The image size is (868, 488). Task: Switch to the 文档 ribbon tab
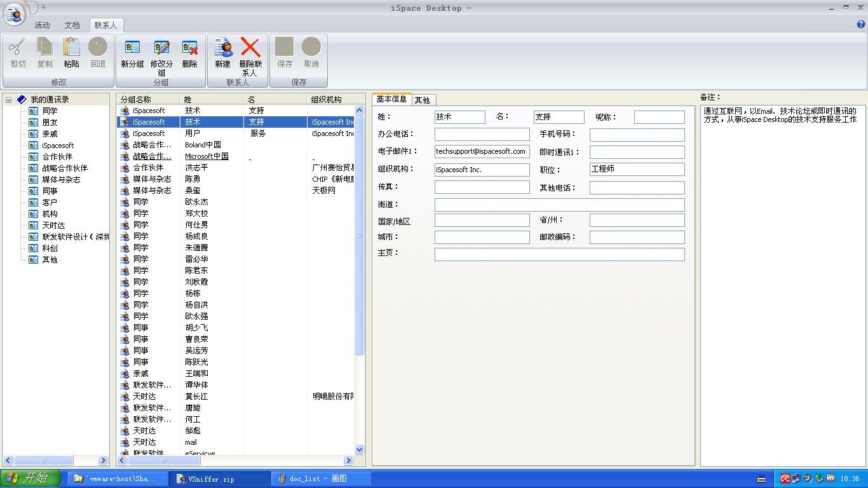point(72,25)
